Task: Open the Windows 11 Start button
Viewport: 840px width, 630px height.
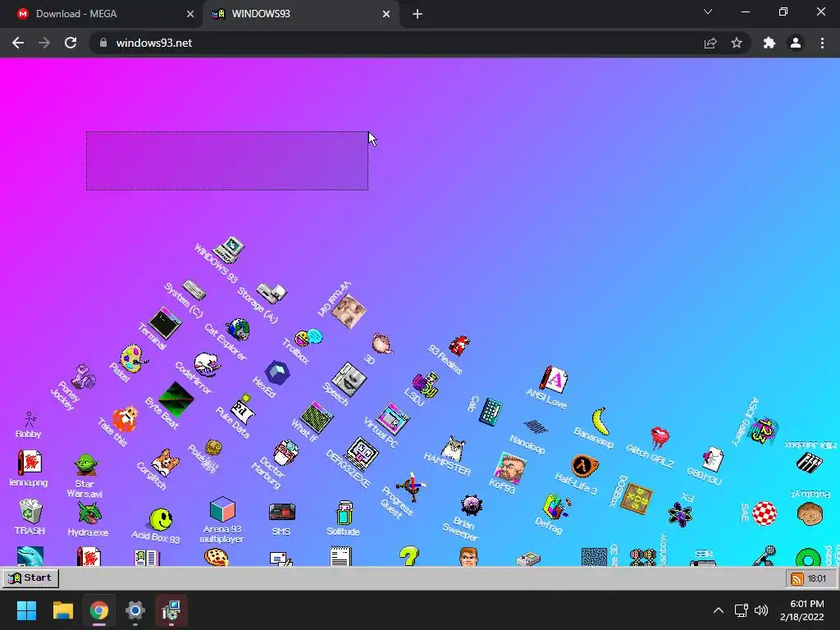Action: click(26, 610)
